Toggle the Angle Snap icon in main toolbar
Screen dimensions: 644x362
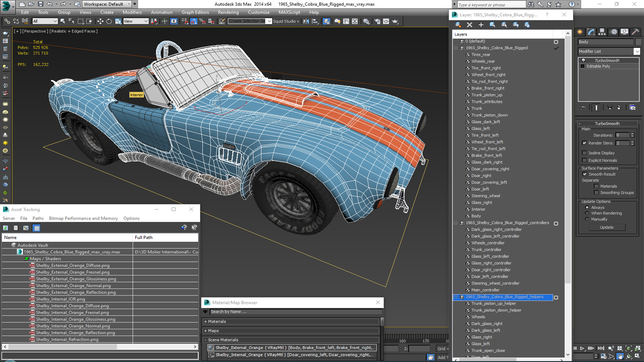(x=194, y=21)
